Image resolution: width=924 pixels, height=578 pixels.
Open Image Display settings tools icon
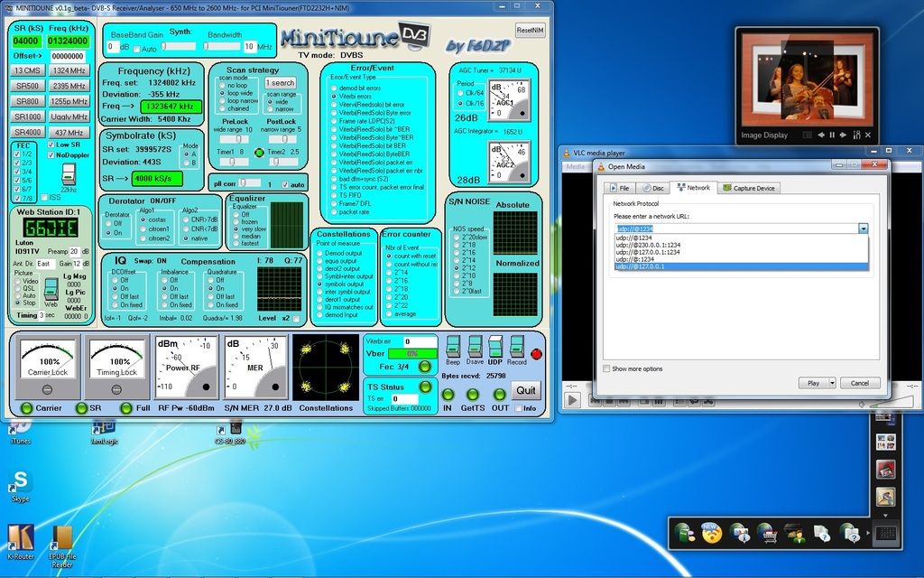856,135
